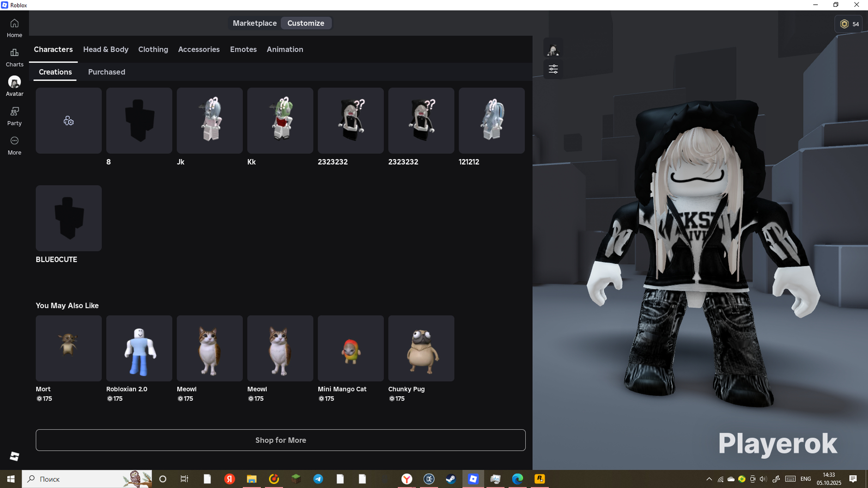Switch to the Marketplace tab

(254, 23)
